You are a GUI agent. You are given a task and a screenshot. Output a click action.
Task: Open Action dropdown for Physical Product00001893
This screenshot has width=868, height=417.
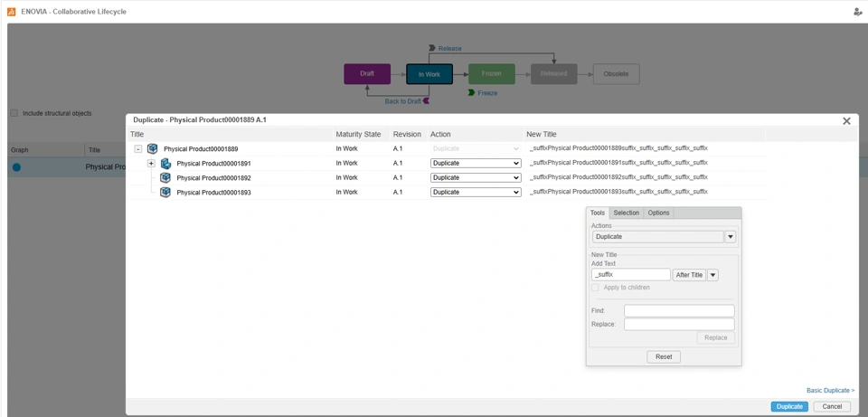pos(476,192)
